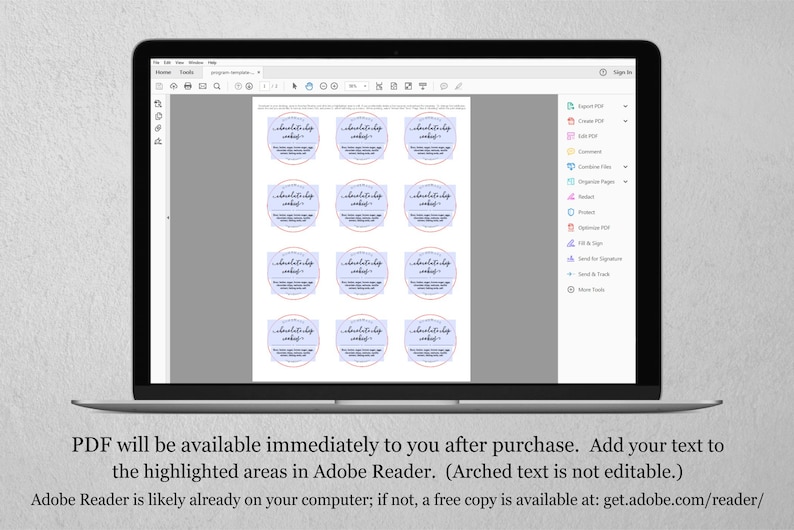Select the arrow selection tool

295,86
